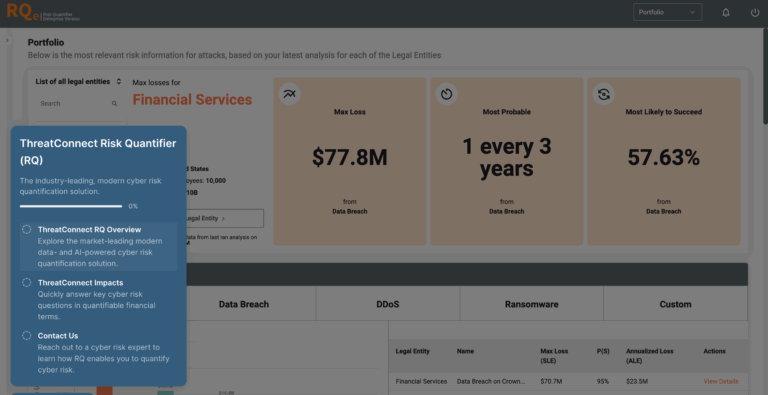This screenshot has height=395, width=768.
Task: Click the power logout icon
Action: point(755,13)
